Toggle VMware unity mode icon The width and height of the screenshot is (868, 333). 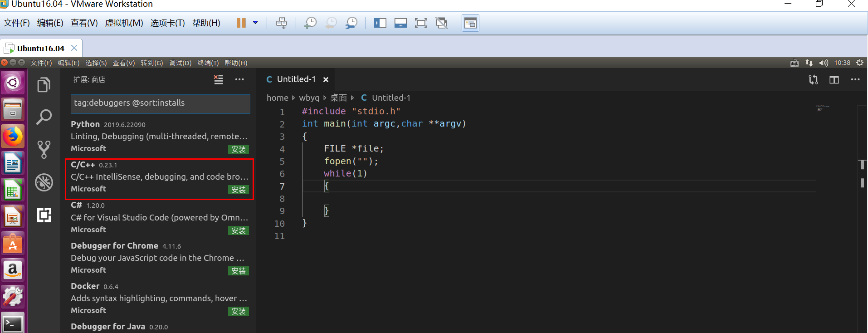(441, 23)
